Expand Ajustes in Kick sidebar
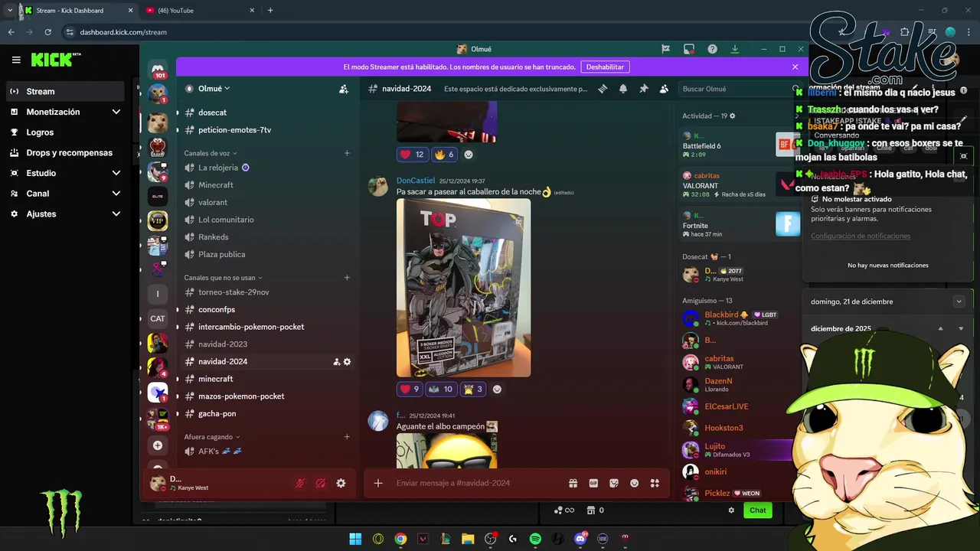Screen dimensions: 980x551 pyautogui.click(x=64, y=214)
